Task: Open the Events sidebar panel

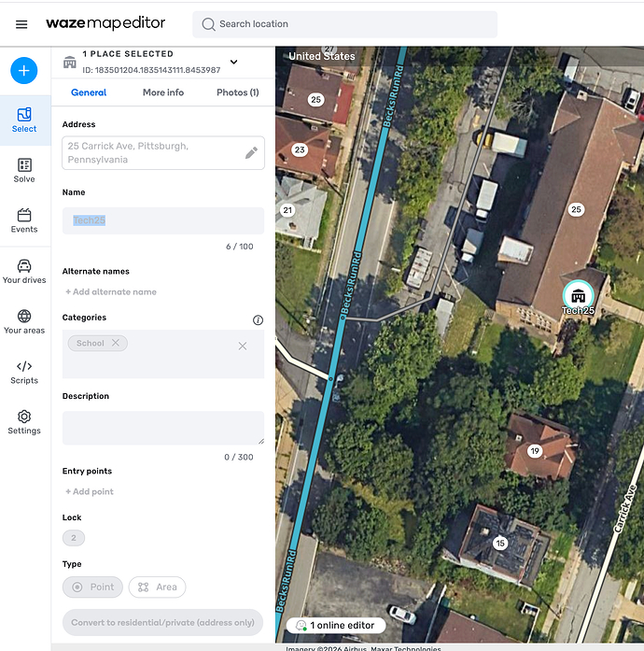Action: pyautogui.click(x=24, y=220)
